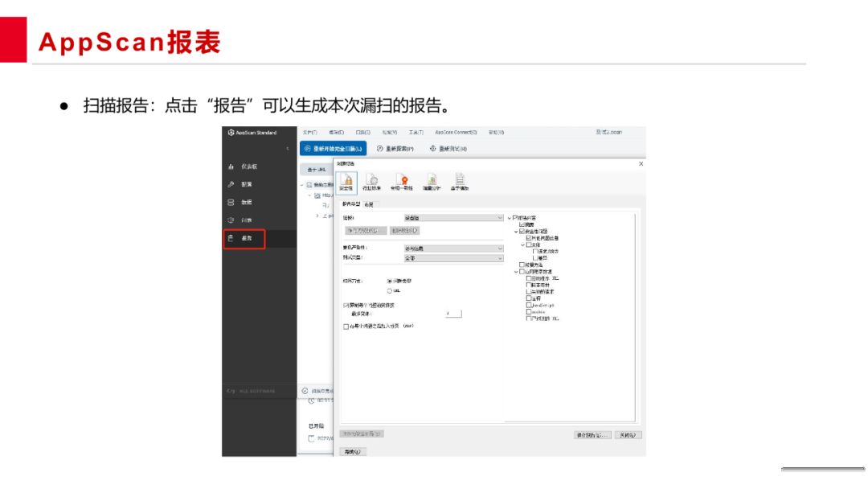Click the HCL SOFTWARE logo

pyautogui.click(x=251, y=391)
